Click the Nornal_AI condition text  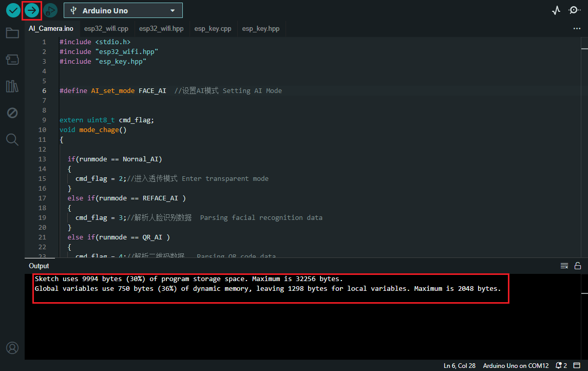[141, 159]
